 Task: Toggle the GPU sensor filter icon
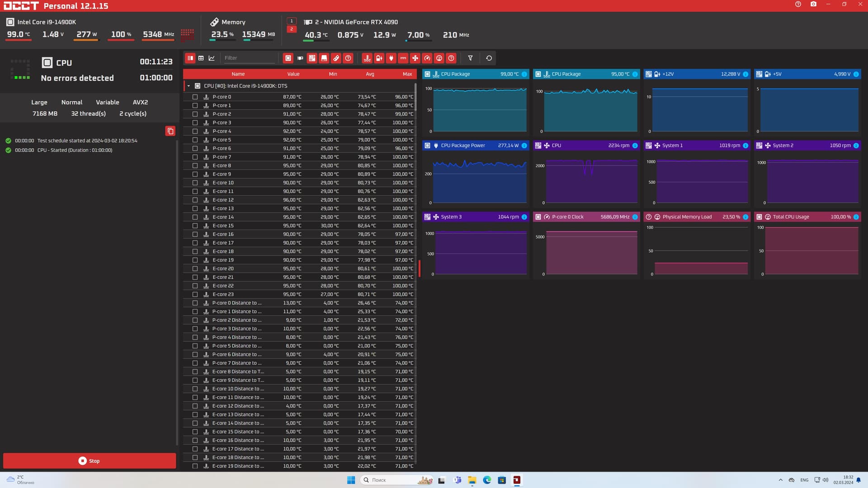[x=300, y=58]
